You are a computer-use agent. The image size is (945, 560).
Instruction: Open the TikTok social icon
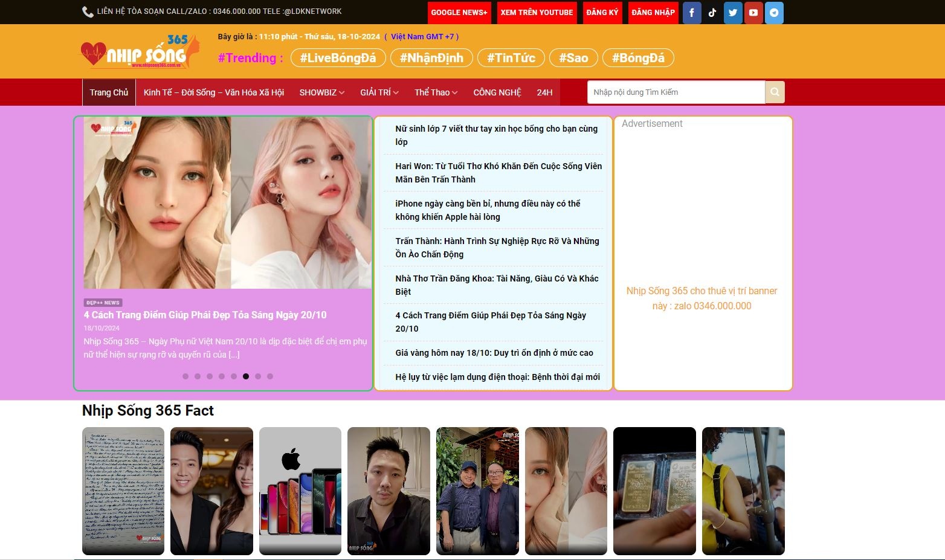[712, 13]
